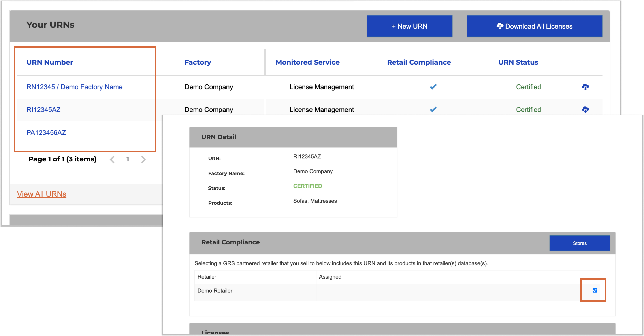The image size is (644, 336).
Task: Uncheck Demo Retailer assigned checkbox
Action: (595, 290)
